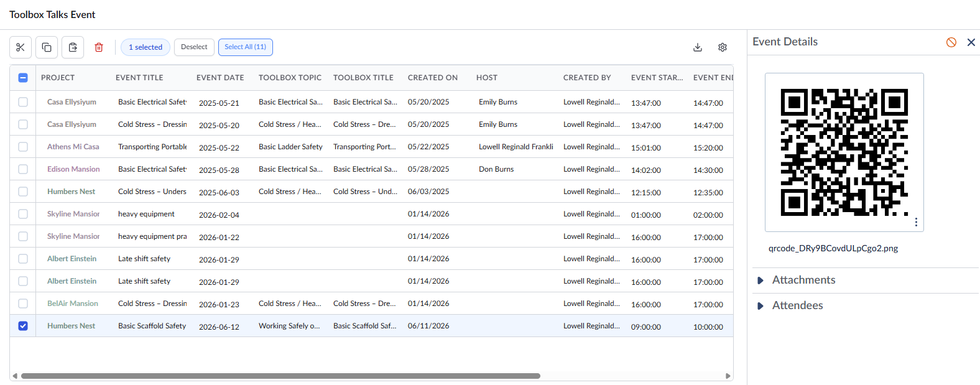Check the Humbers Nest 2025-06-03 row checkbox
980x385 pixels.
(23, 192)
